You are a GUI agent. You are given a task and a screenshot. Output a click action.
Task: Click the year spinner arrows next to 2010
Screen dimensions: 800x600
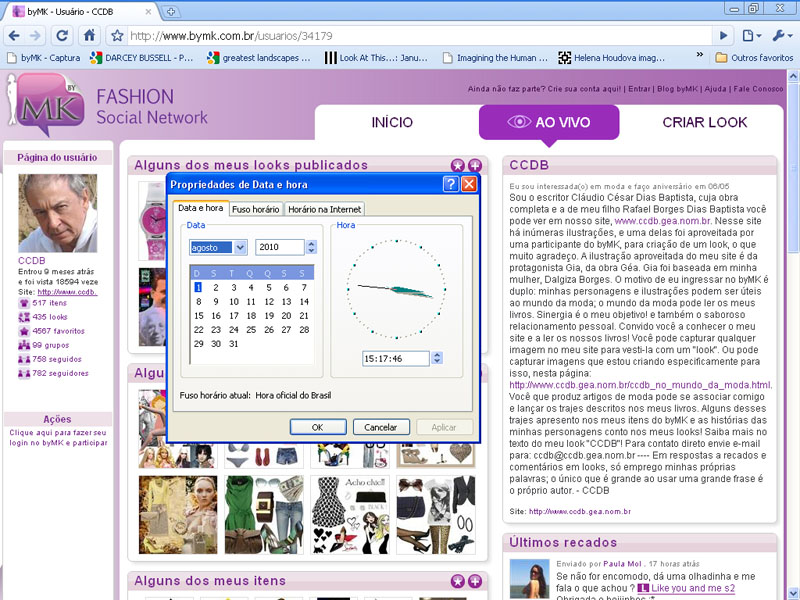[x=312, y=247]
